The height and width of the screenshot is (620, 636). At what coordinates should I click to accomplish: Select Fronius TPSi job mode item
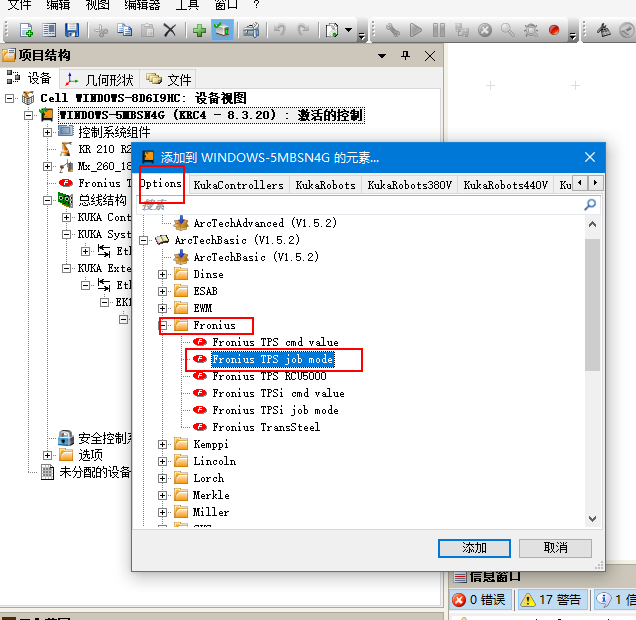[275, 410]
